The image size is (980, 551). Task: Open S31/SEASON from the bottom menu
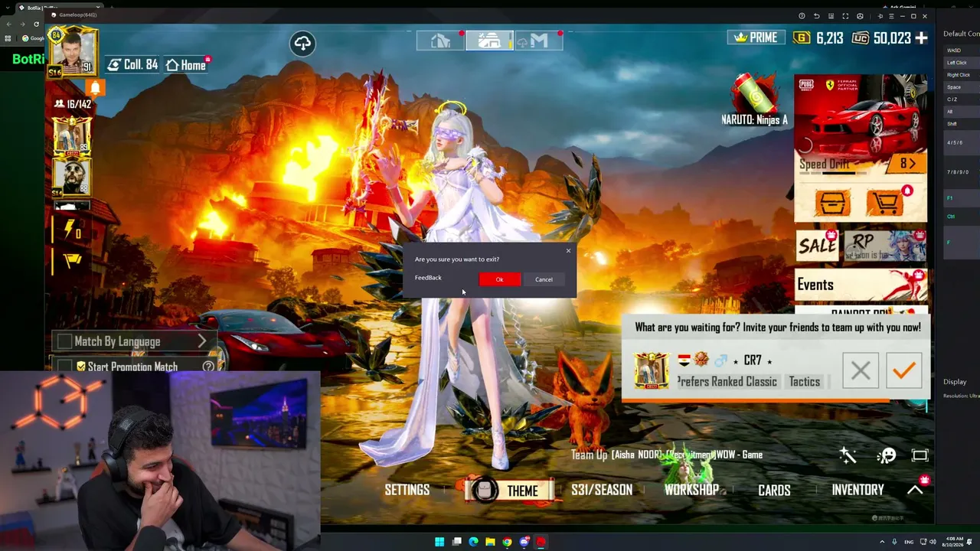click(x=602, y=490)
